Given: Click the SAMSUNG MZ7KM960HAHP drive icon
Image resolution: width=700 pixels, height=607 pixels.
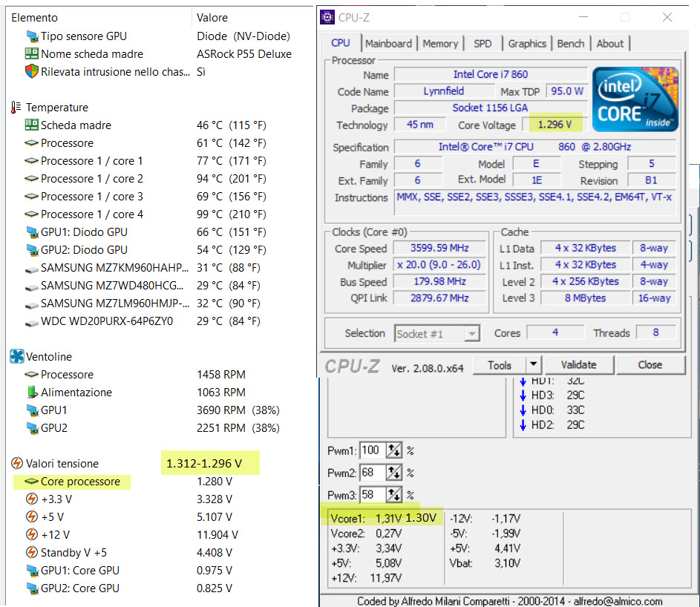Looking at the screenshot, I should 31,269.
